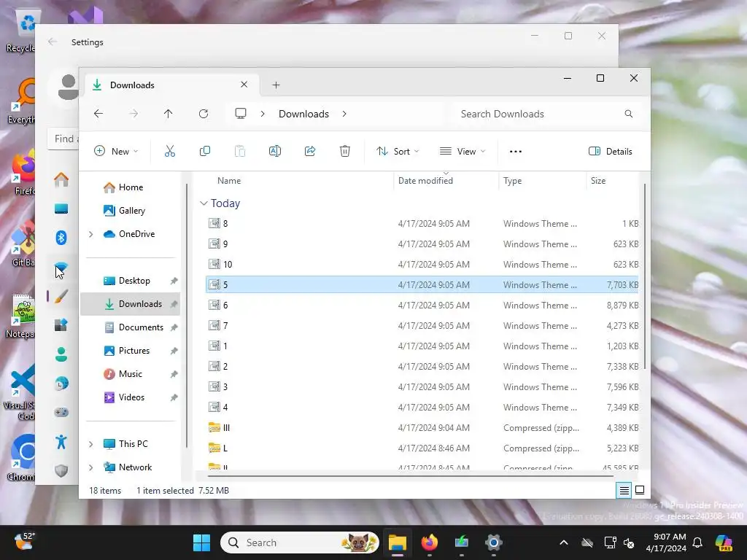Open Gaming controller icon in Settings sidebar
The width and height of the screenshot is (747, 560).
pos(61,413)
